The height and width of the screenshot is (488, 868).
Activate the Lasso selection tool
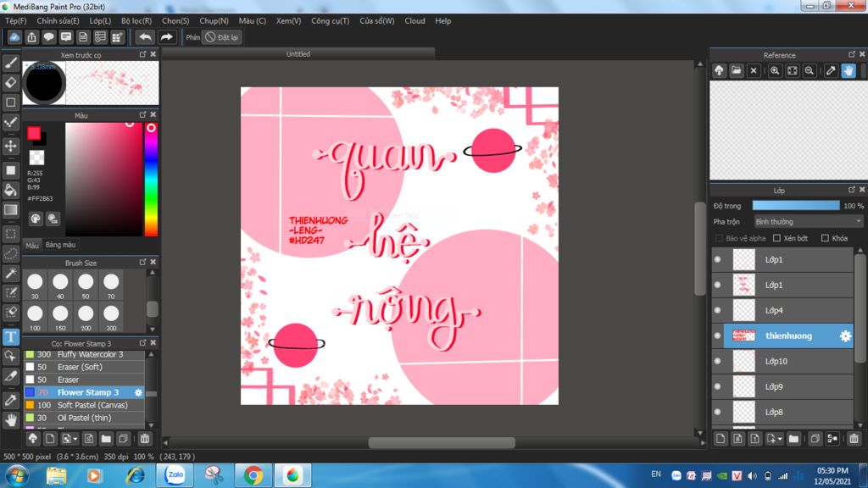[x=10, y=254]
